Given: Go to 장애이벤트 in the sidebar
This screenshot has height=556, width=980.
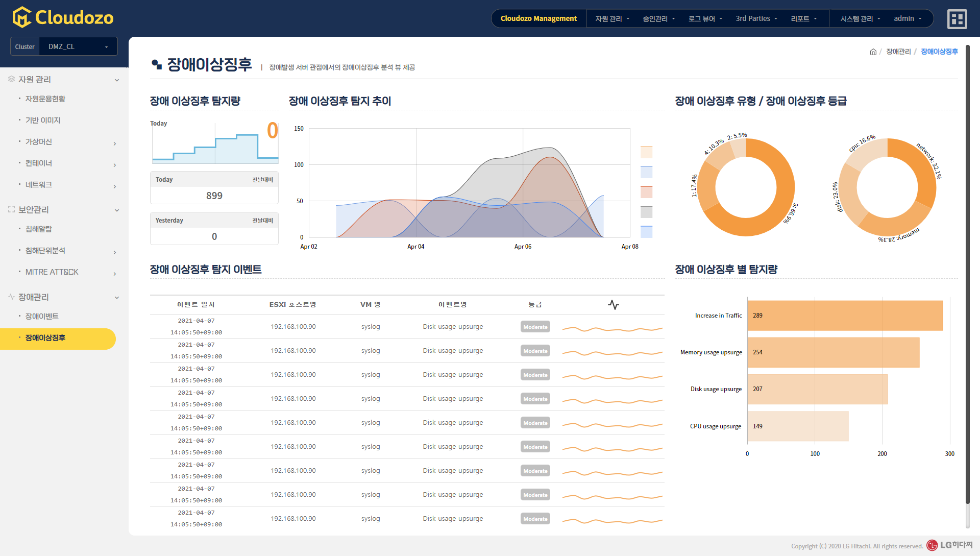Looking at the screenshot, I should pos(42,317).
